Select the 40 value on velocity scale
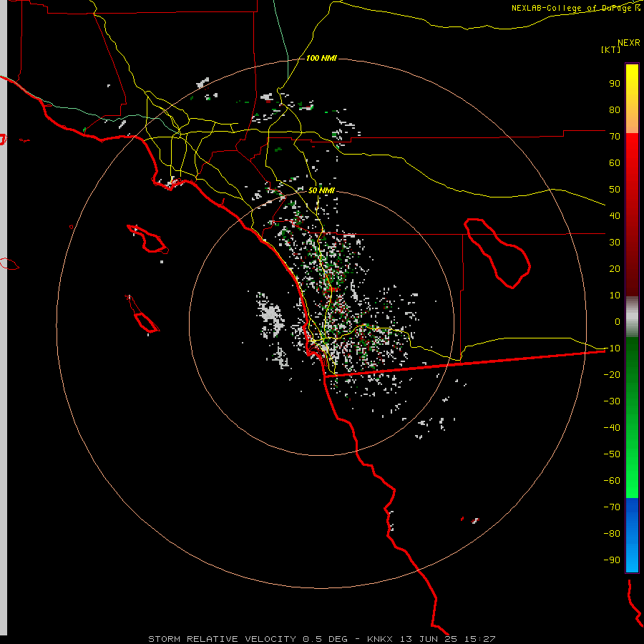Viewport: 644px width, 644px height. tap(615, 215)
